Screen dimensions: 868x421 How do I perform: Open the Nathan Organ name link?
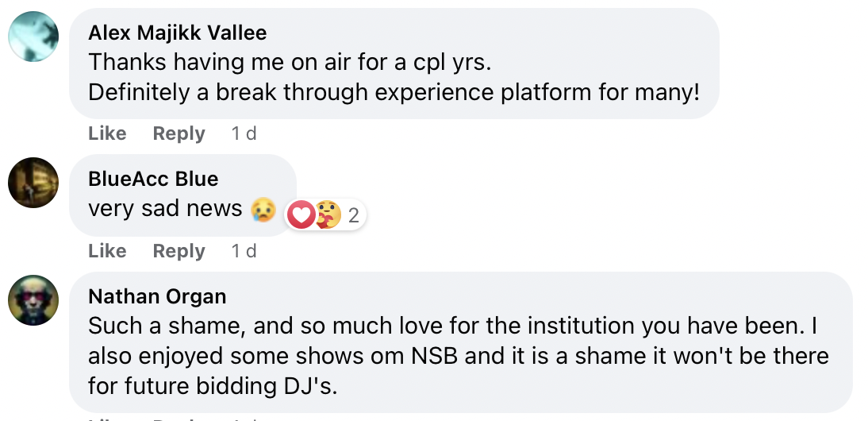pyautogui.click(x=157, y=296)
